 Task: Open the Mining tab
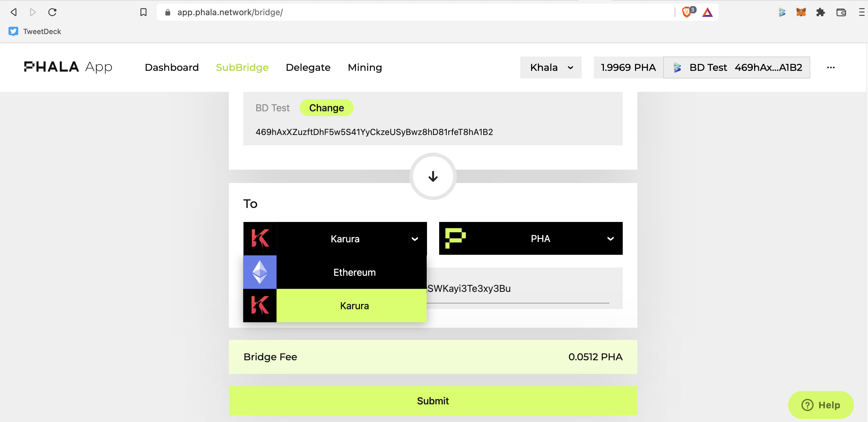(x=365, y=67)
